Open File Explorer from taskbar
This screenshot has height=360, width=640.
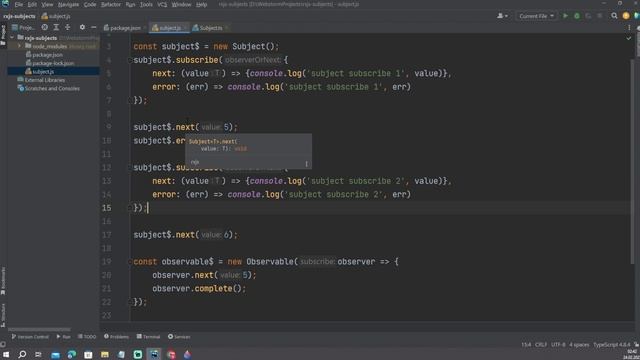coord(104,354)
